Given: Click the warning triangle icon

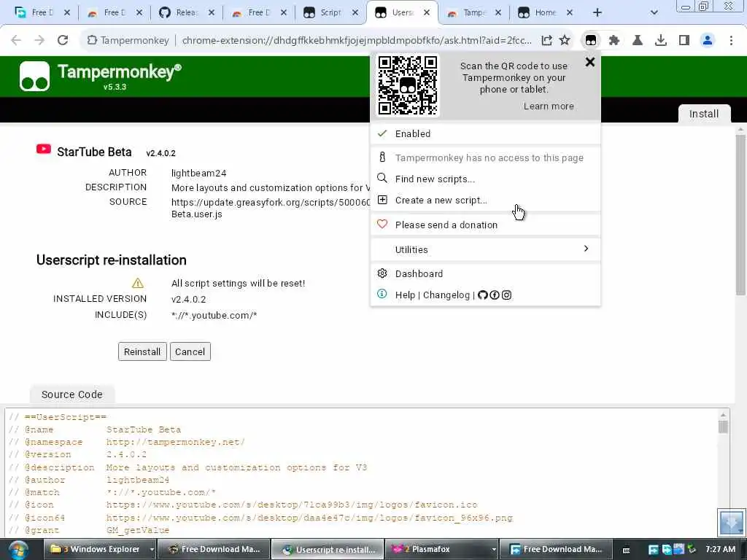Looking at the screenshot, I should tap(138, 284).
